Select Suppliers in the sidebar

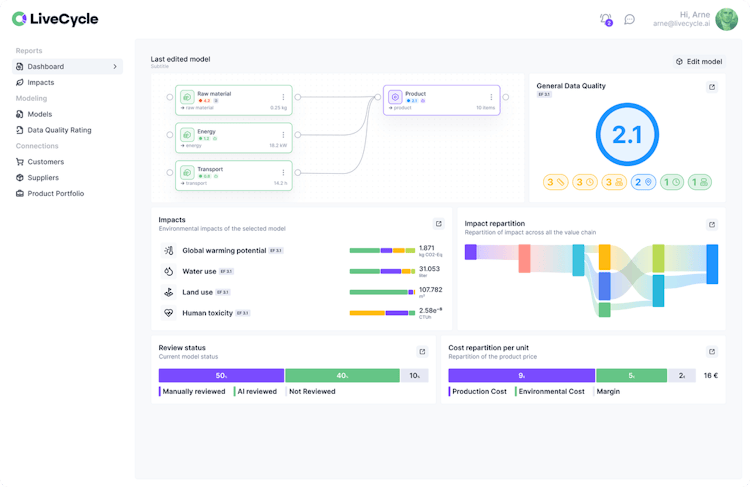point(45,178)
